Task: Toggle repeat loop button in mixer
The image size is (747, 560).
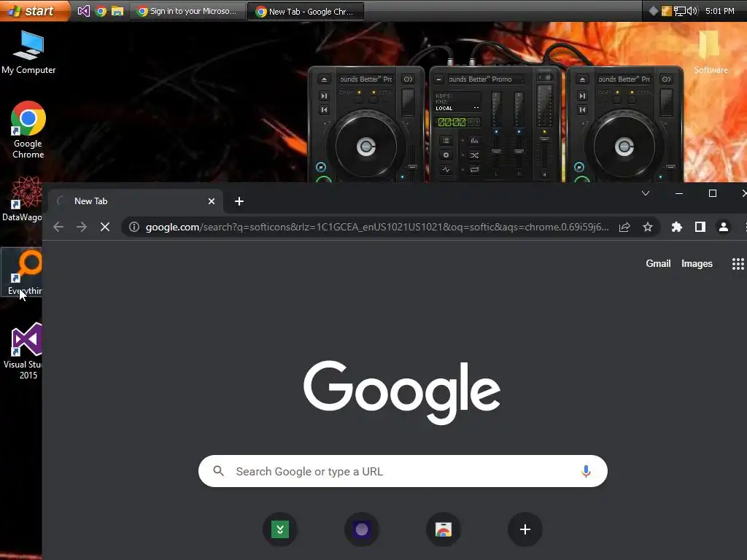Action: pyautogui.click(x=474, y=169)
